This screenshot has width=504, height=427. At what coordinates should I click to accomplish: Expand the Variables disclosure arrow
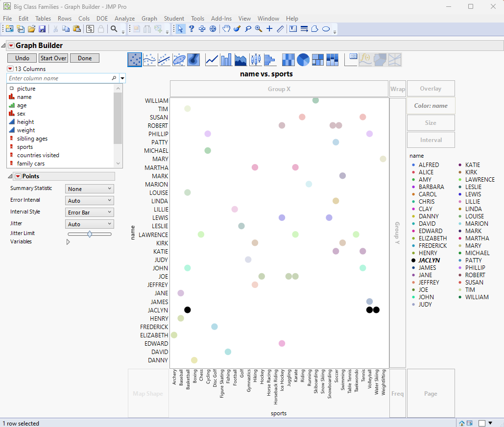[68, 241]
